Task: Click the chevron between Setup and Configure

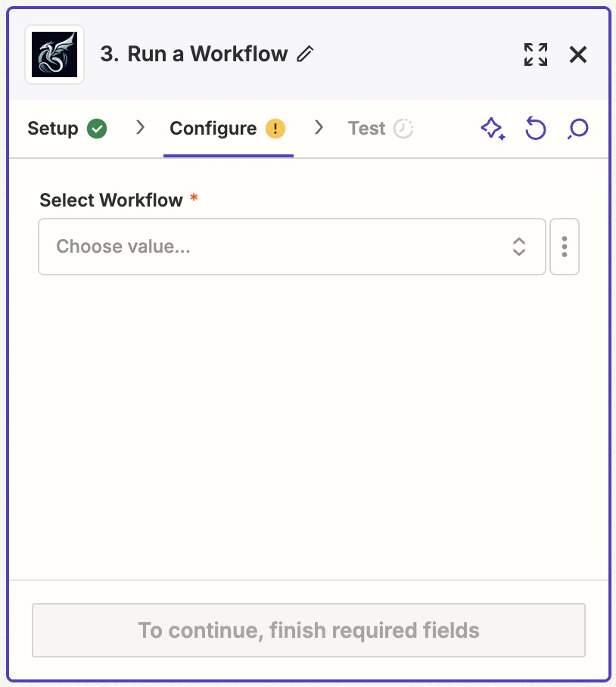Action: 139,128
